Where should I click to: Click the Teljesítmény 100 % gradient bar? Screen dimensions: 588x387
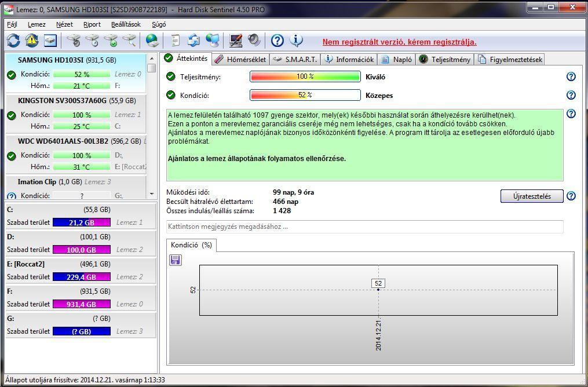(x=305, y=76)
